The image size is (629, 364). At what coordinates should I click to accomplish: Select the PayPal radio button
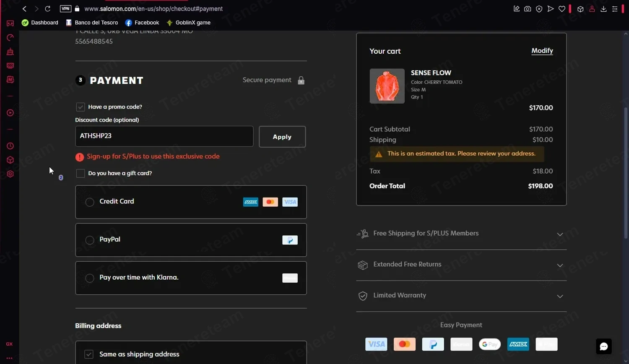(x=90, y=240)
